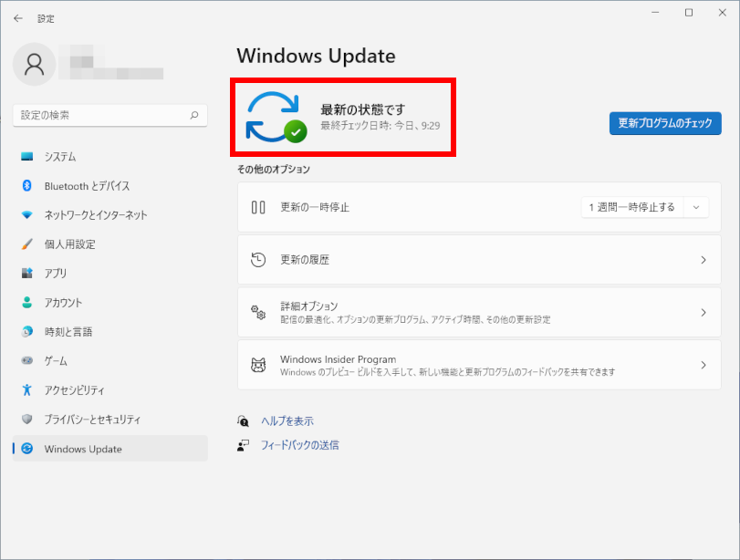Click the gears icon for 詳細オプション

[x=258, y=313]
